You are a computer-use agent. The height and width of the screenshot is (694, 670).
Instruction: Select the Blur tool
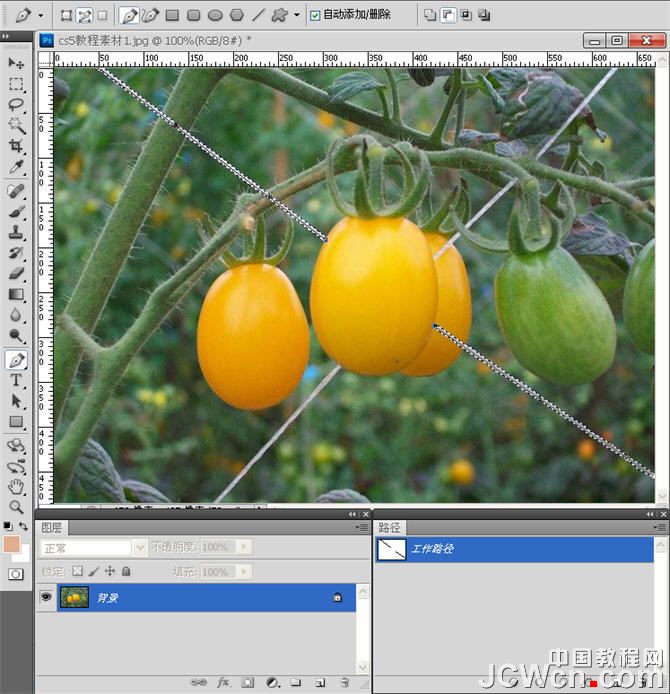[x=16, y=315]
